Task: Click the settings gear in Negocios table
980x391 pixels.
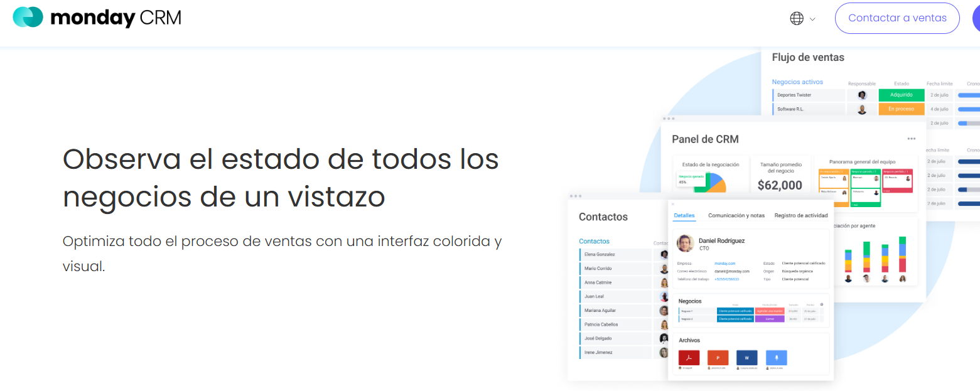Action: click(x=822, y=304)
